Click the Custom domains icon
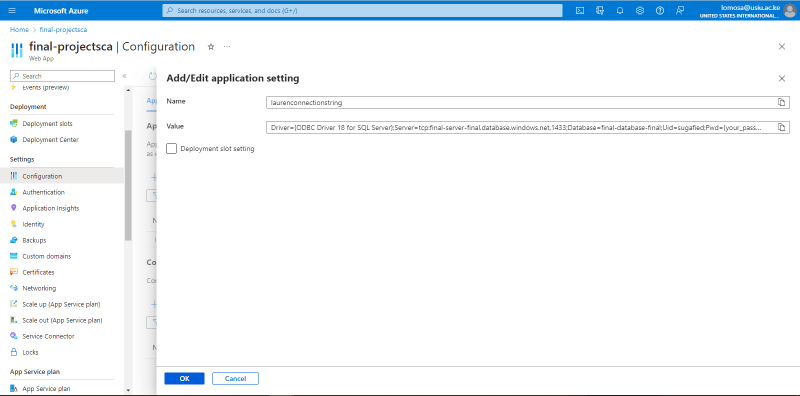Viewport: 800px width, 396px height. (x=14, y=256)
